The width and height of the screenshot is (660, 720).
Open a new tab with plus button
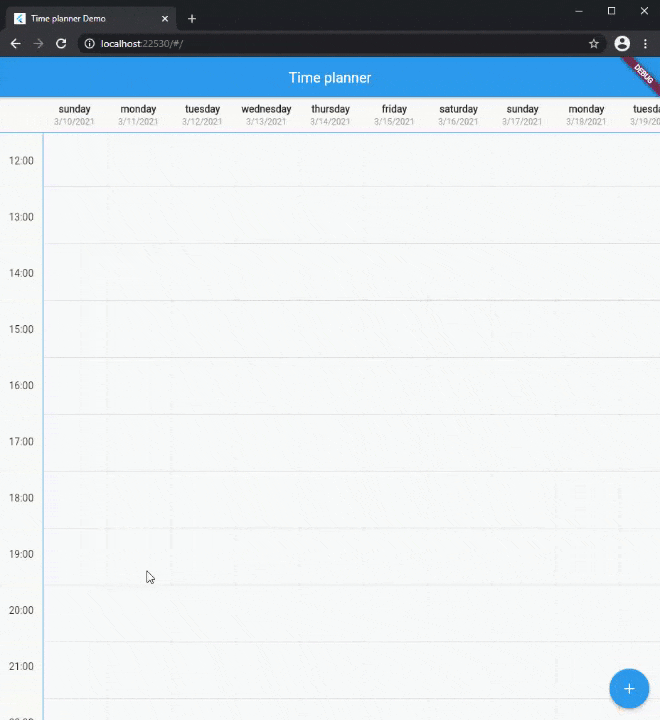point(192,19)
